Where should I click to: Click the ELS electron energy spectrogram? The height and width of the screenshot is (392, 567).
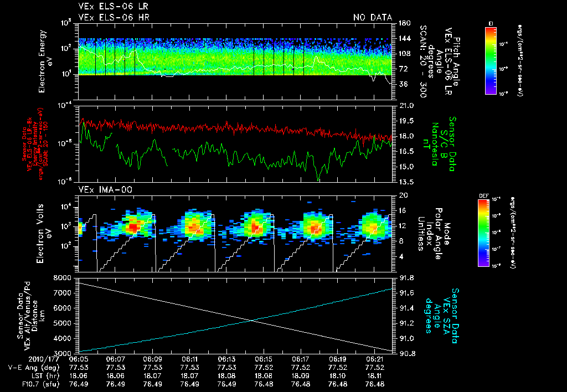click(235, 58)
